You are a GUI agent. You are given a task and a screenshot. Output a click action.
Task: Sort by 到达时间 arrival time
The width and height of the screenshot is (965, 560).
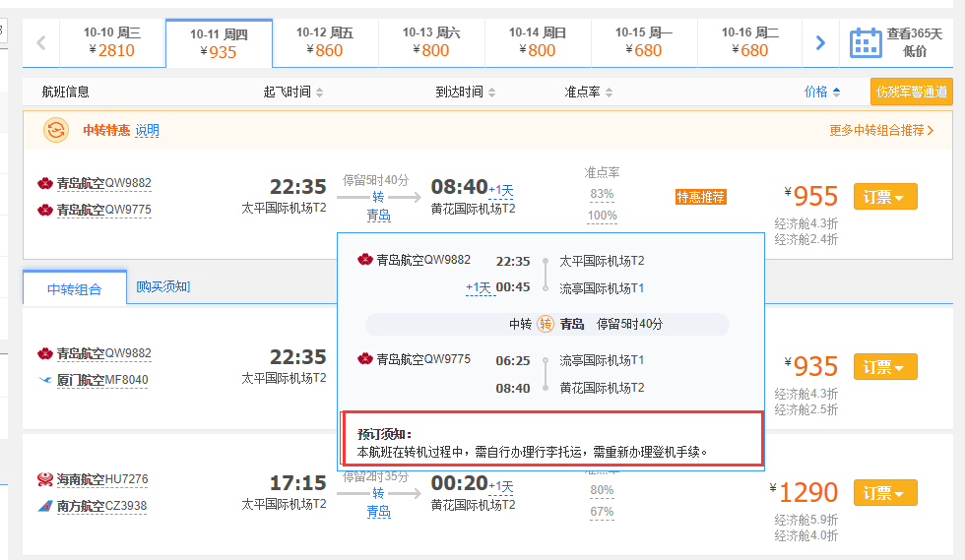tap(465, 93)
